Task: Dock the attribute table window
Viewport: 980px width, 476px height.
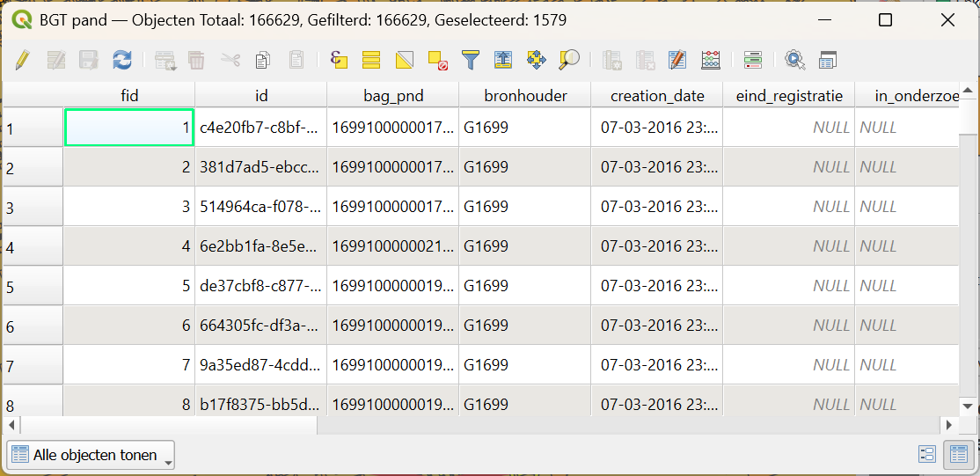Action: [827, 60]
